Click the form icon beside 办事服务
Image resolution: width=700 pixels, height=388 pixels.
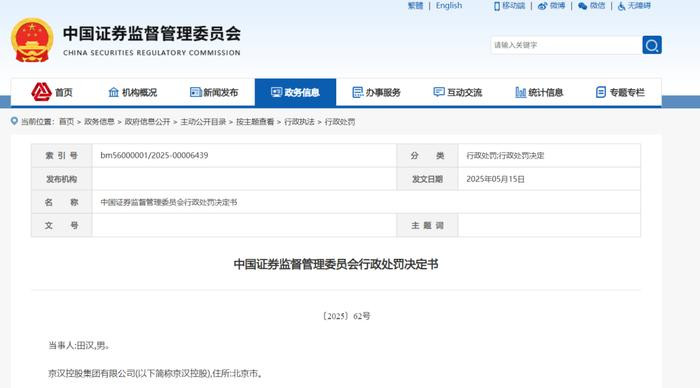358,92
